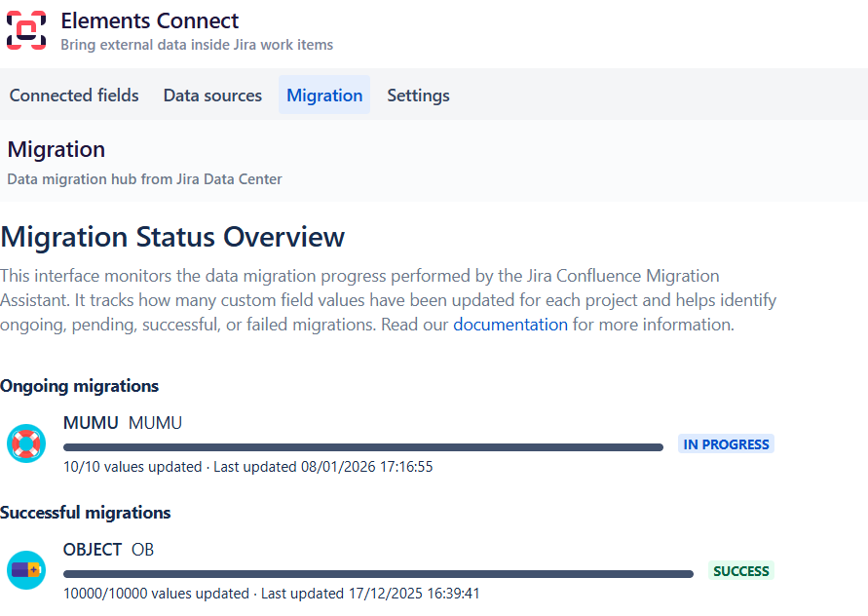Click the SUCCESS status badge
Screen dimensions: 868x616
[x=740, y=571]
